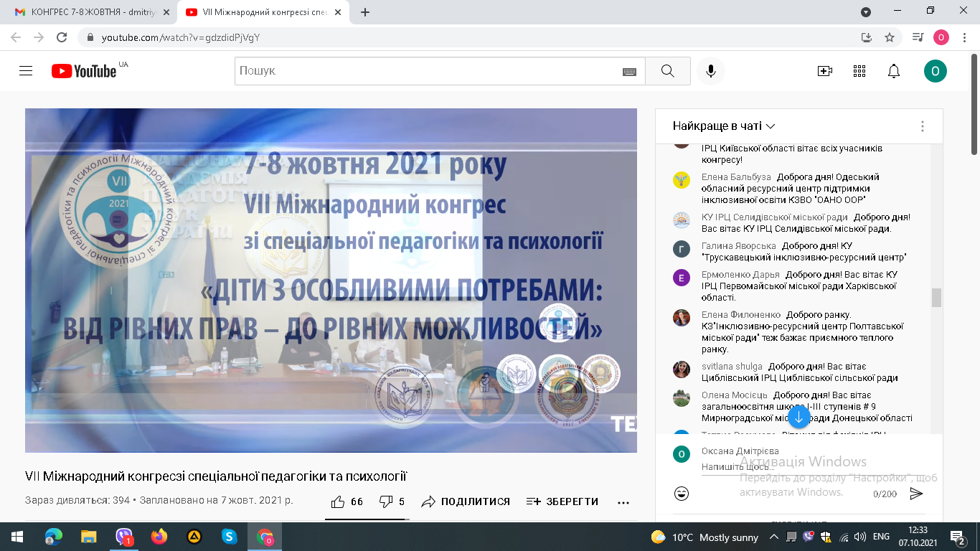Open the YouTube hamburger guide menu
Image resolution: width=980 pixels, height=551 pixels.
point(26,71)
